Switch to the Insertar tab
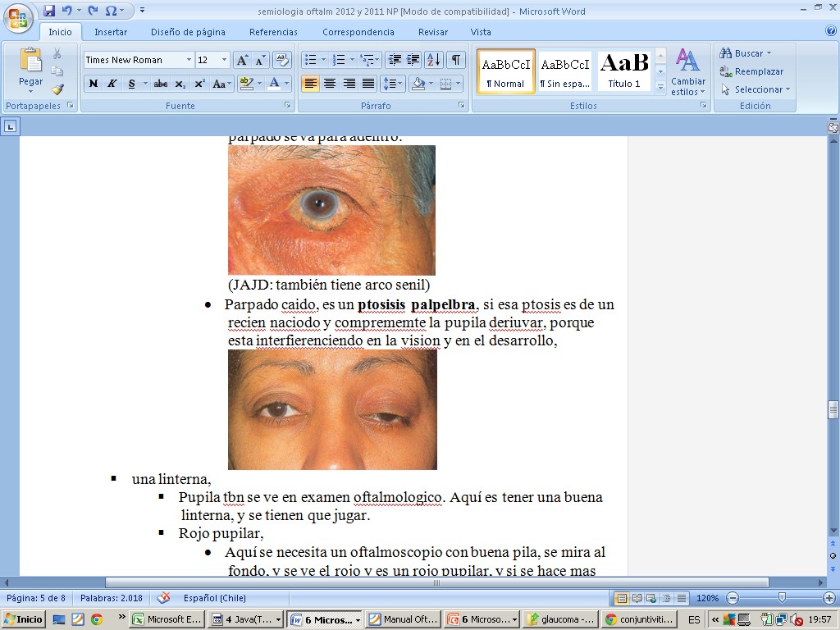The width and height of the screenshot is (840, 630). (110, 32)
